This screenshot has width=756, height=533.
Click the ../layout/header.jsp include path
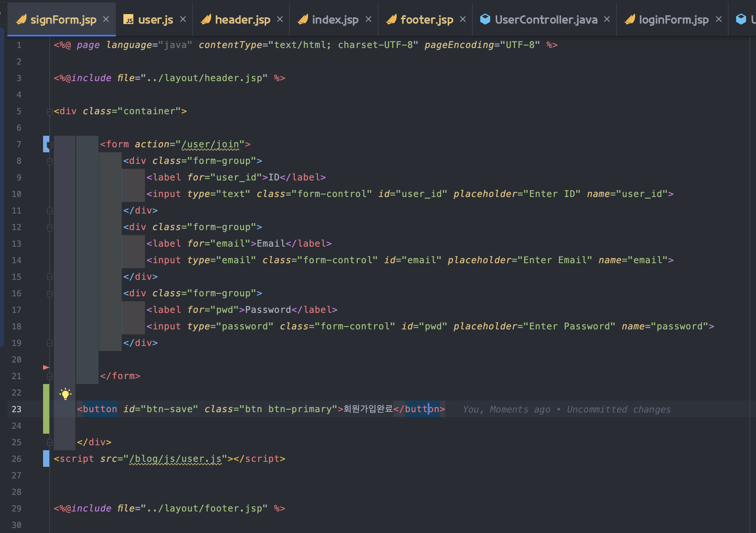point(204,78)
